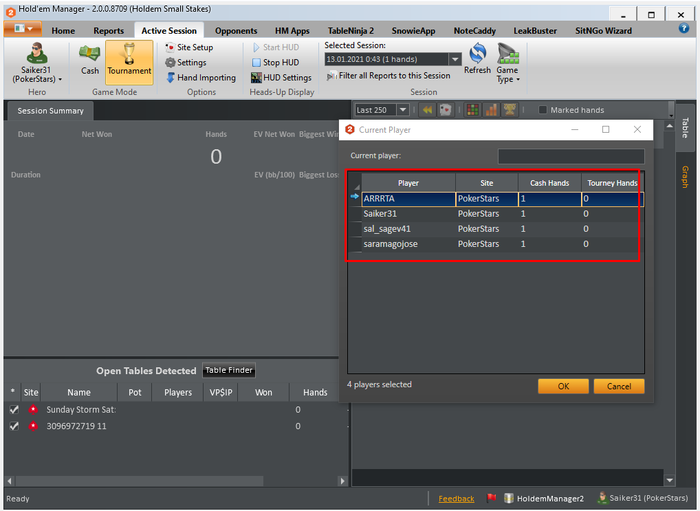
Task: Open the HM Apps tab
Action: pyautogui.click(x=292, y=31)
